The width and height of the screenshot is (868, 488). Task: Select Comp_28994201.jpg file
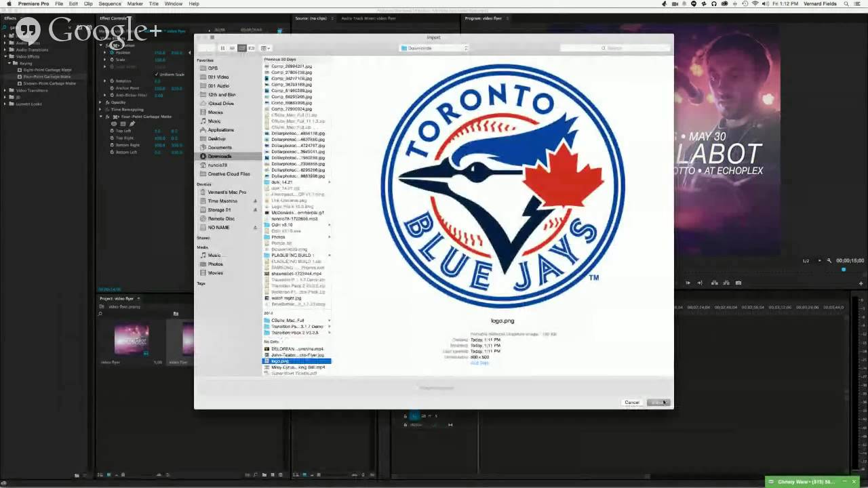pos(292,66)
